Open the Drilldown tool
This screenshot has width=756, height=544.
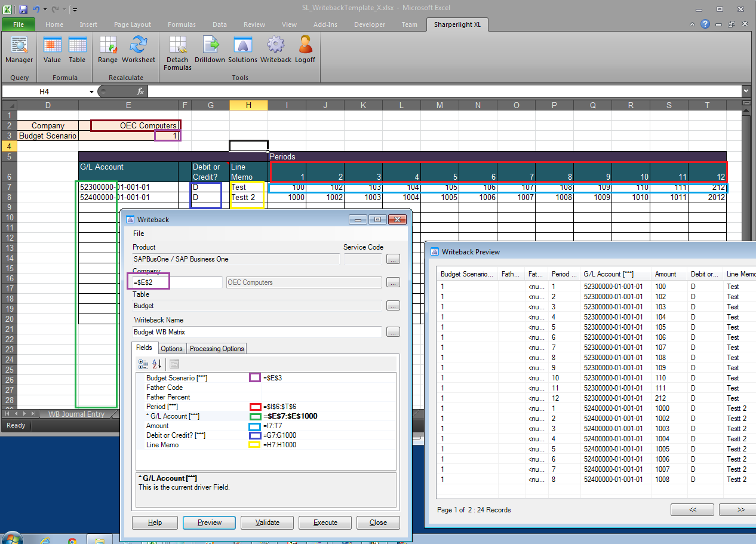tap(210, 50)
